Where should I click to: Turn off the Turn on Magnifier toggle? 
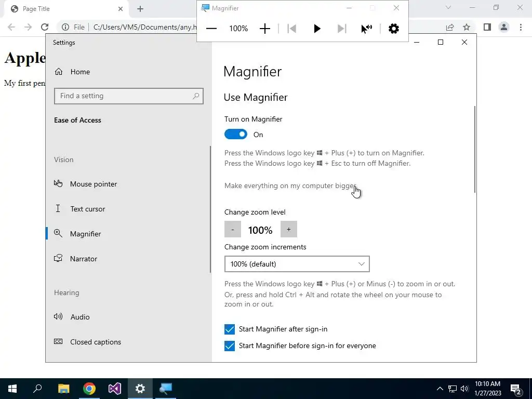(236, 135)
